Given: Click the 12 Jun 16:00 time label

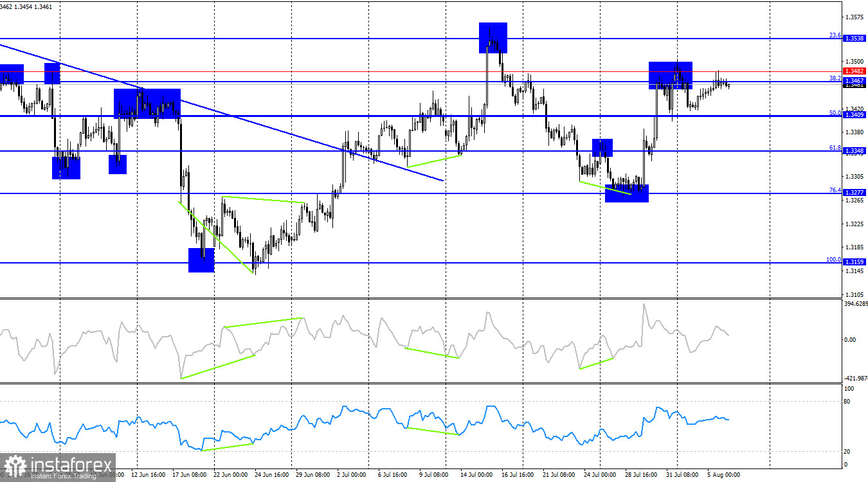Looking at the screenshot, I should coord(148,475).
